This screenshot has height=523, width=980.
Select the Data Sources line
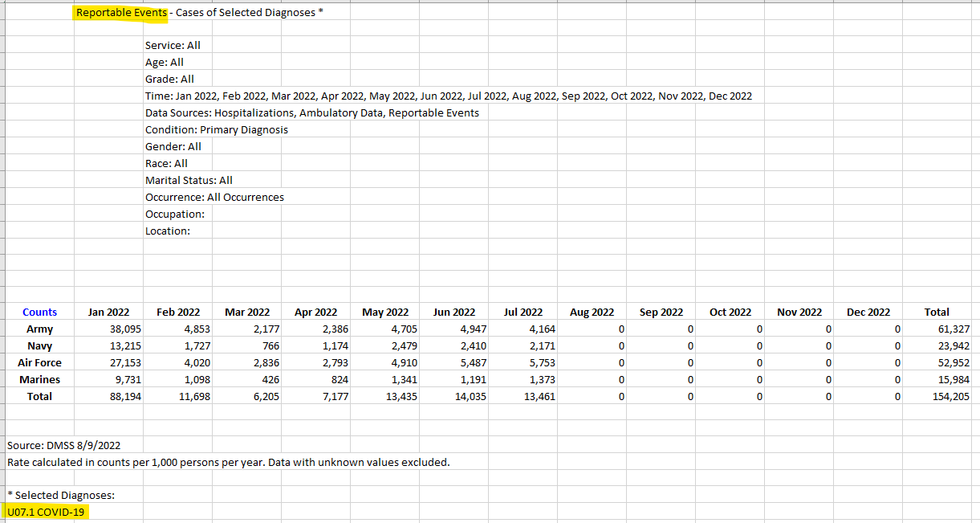tap(312, 112)
